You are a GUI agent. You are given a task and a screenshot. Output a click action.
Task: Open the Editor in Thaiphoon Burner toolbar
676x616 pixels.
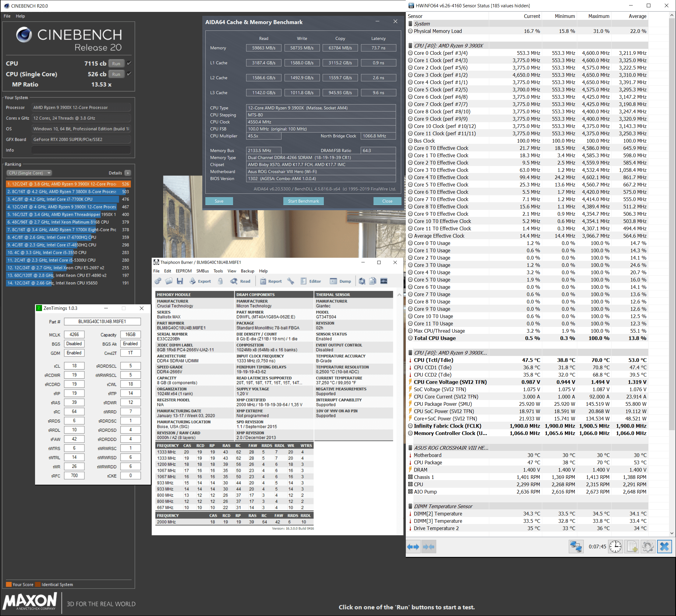[310, 281]
